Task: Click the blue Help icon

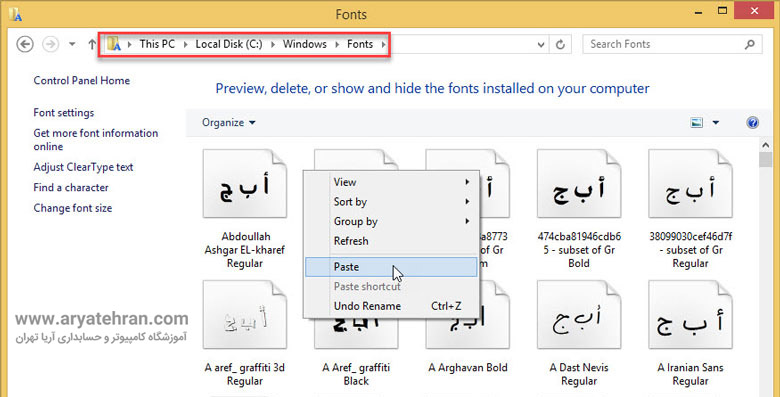Action: point(752,122)
